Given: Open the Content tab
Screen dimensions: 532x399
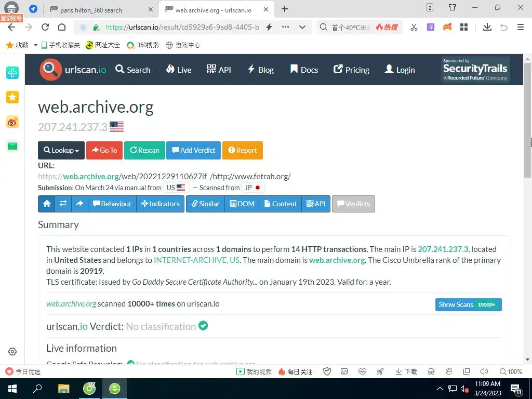Looking at the screenshot, I should [x=280, y=204].
